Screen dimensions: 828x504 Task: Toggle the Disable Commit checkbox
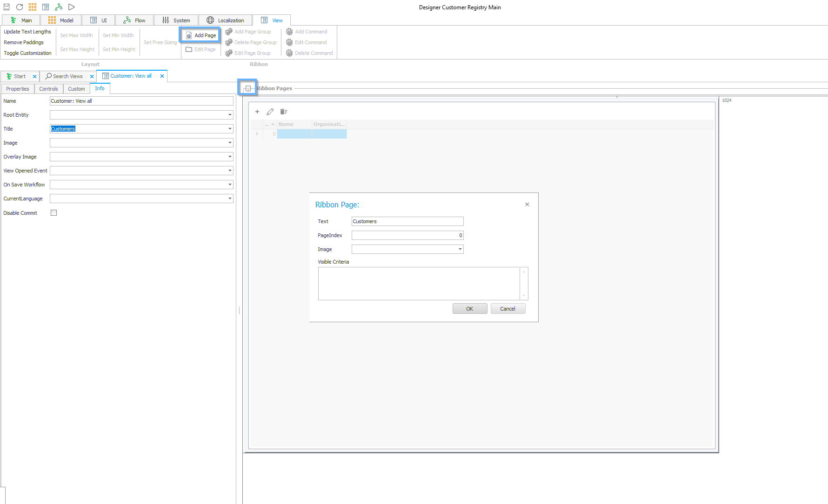[53, 213]
